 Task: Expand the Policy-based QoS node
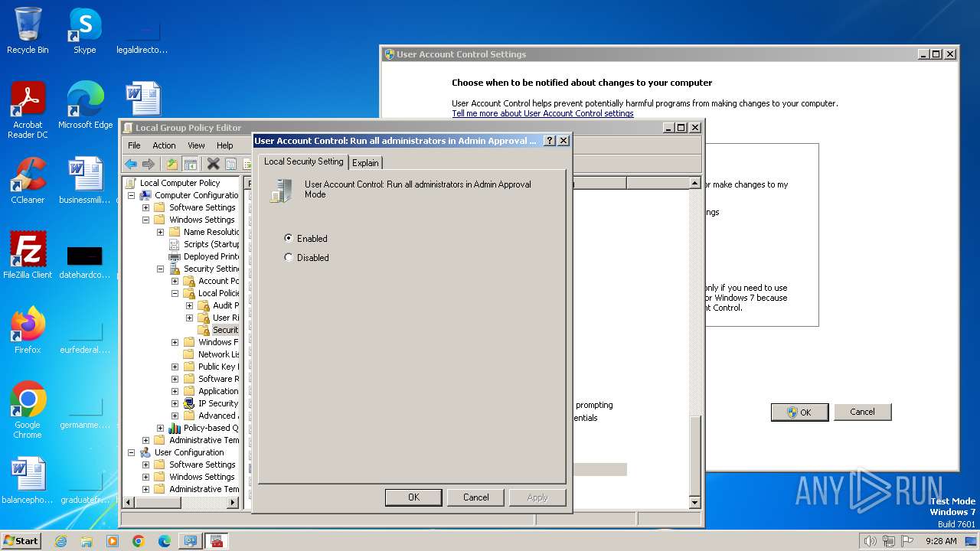(x=160, y=428)
